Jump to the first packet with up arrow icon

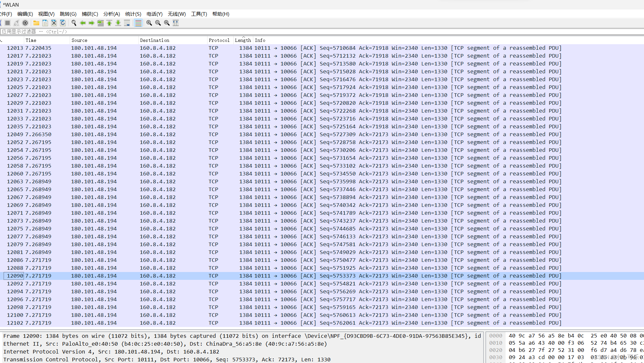[109, 23]
